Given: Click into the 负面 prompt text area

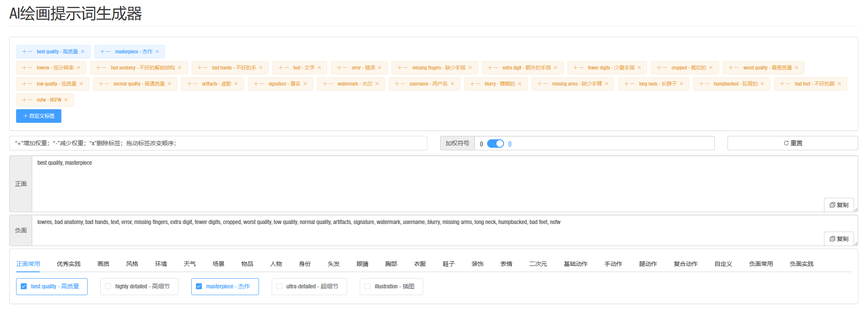Looking at the screenshot, I should coord(445,230).
